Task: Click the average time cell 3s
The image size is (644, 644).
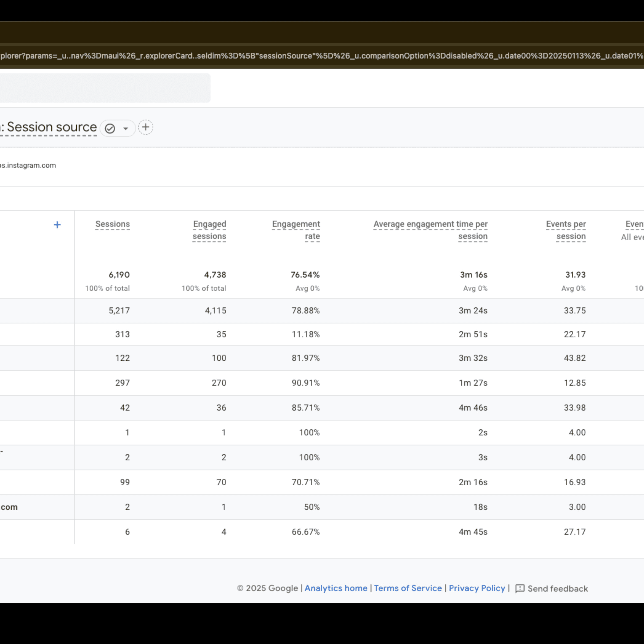Action: point(483,457)
